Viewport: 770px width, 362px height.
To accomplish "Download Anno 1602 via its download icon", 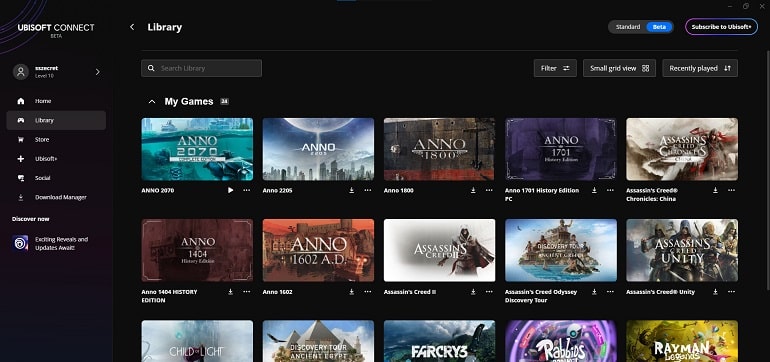I will pyautogui.click(x=352, y=292).
